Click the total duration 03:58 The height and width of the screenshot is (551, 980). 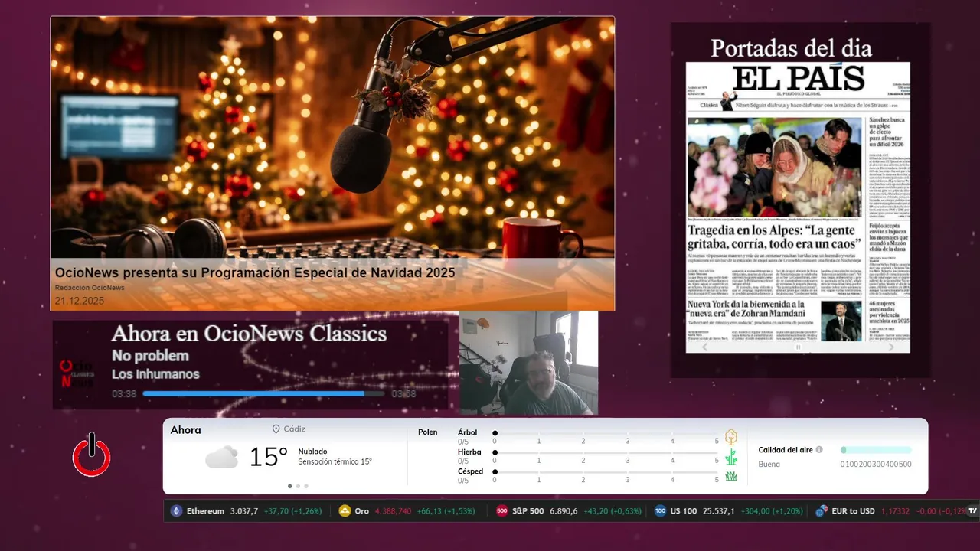[403, 394]
